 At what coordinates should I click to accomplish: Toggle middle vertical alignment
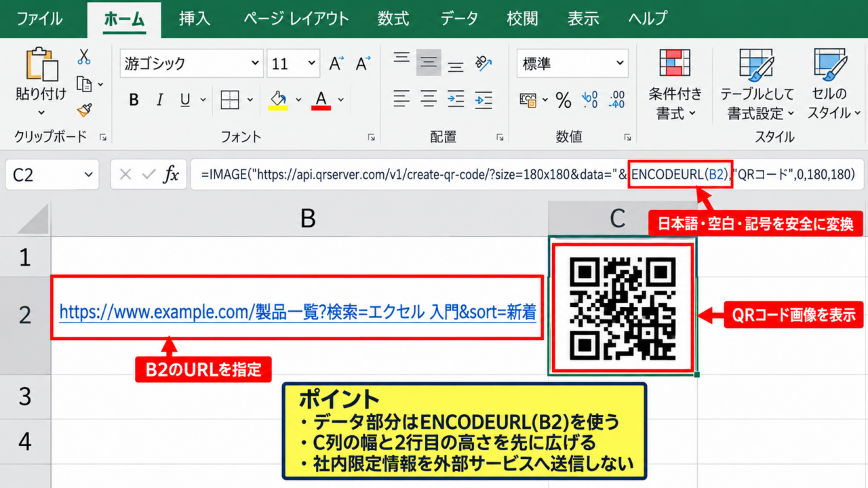pyautogui.click(x=429, y=63)
